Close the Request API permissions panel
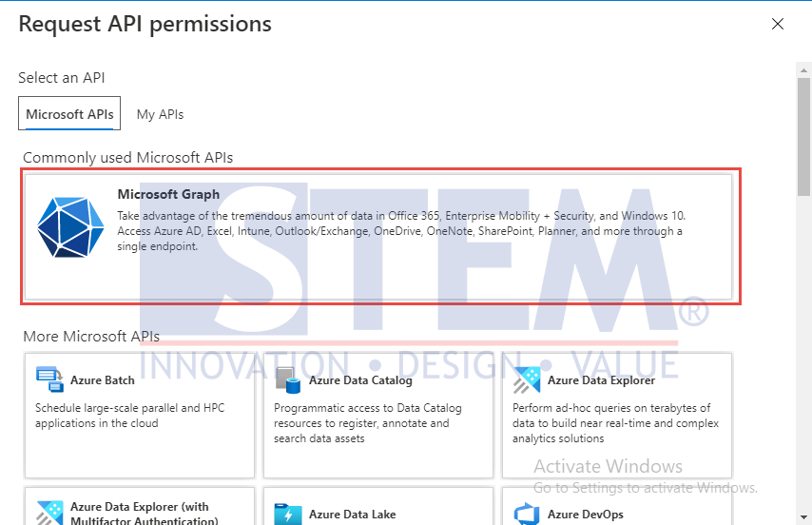Screen dimensions: 812x525 tap(778, 24)
